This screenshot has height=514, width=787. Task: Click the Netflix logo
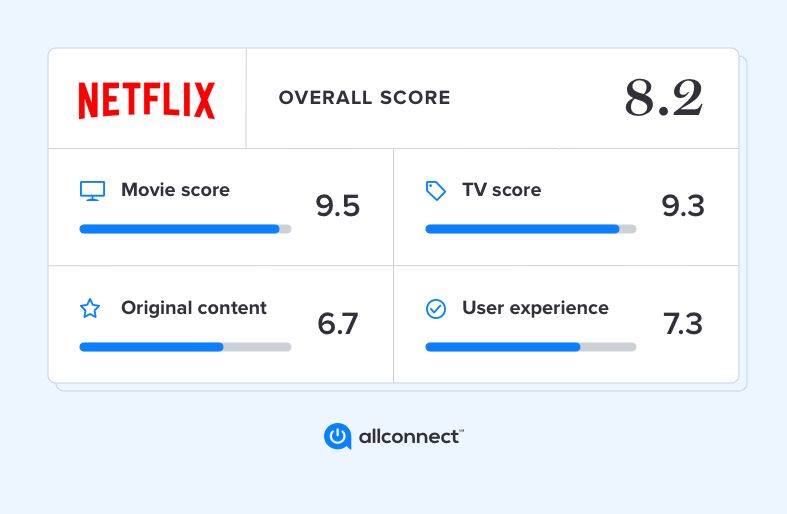(x=147, y=100)
